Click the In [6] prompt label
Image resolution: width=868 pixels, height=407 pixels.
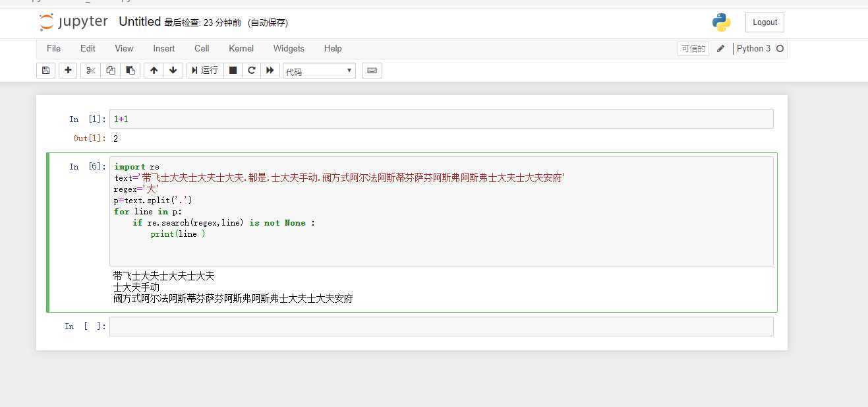pyautogui.click(x=88, y=167)
